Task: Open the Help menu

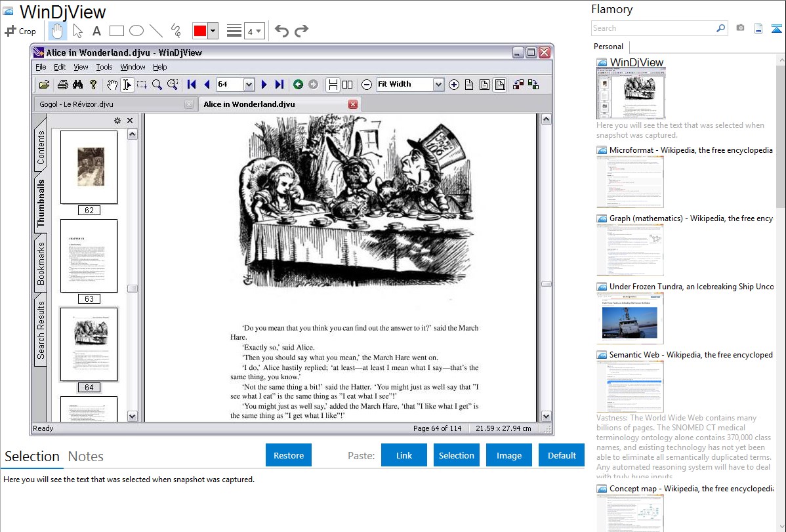Action: pyautogui.click(x=160, y=67)
